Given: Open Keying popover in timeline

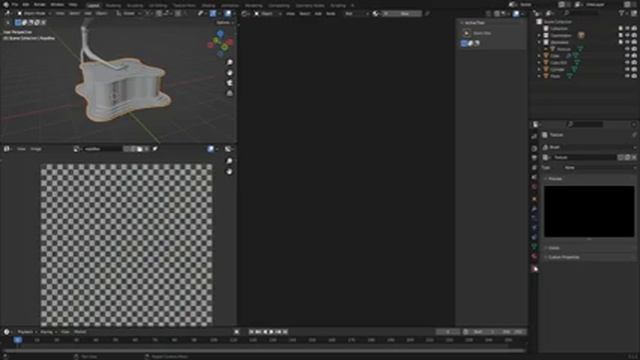Looking at the screenshot, I should point(48,332).
